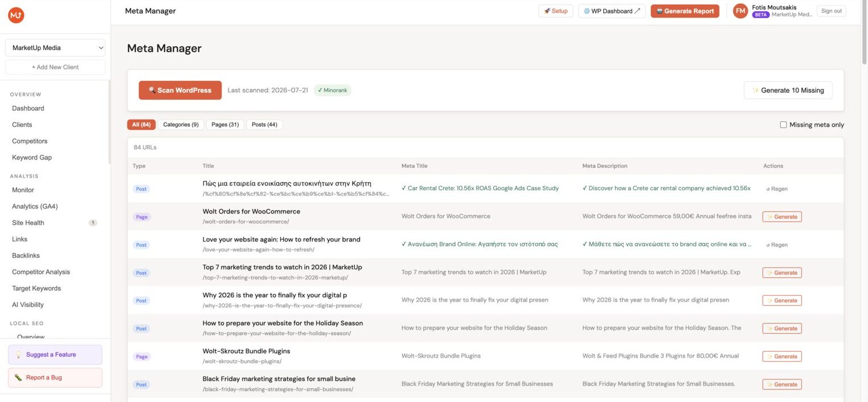
Task: Click the 'Last scanned: 2026-07-21' text
Action: (268, 90)
